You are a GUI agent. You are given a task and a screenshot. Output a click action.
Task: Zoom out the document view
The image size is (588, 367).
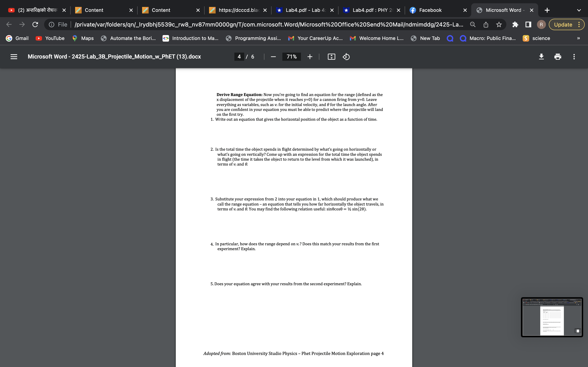click(x=273, y=56)
